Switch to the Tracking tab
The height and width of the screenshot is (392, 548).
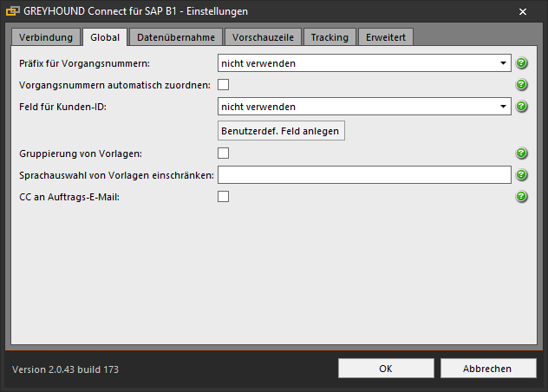(x=329, y=37)
